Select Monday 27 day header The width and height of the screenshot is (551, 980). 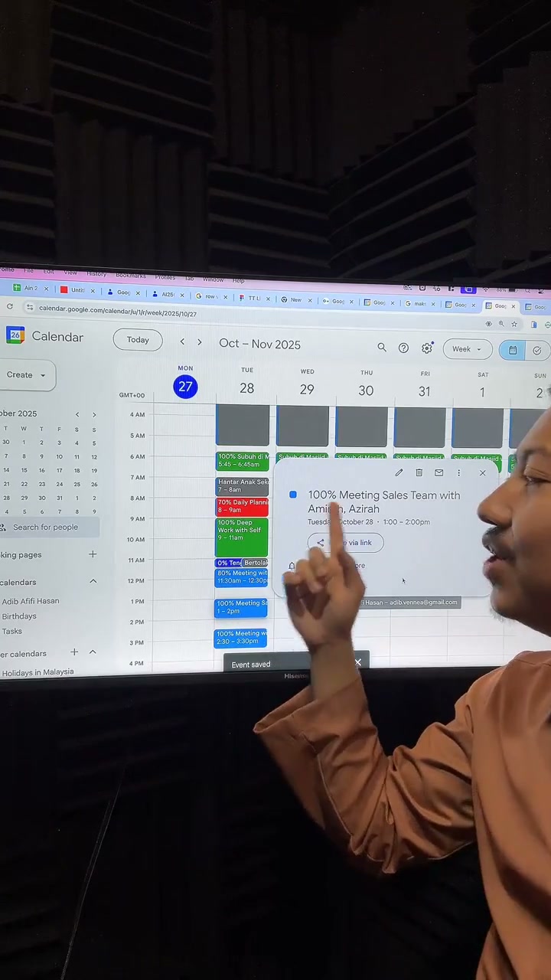[185, 387]
